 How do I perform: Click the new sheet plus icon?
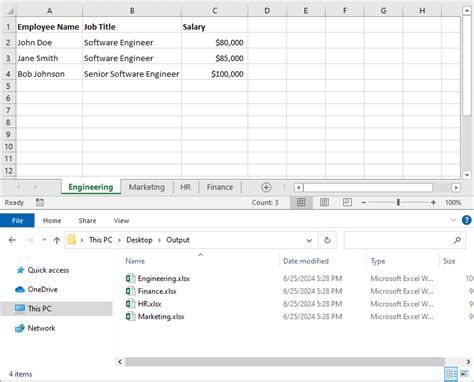[x=266, y=187]
